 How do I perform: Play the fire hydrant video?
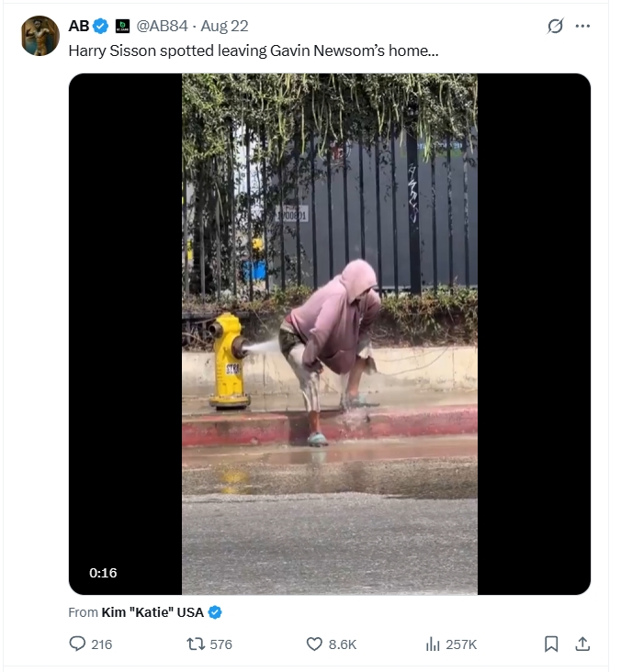329,334
